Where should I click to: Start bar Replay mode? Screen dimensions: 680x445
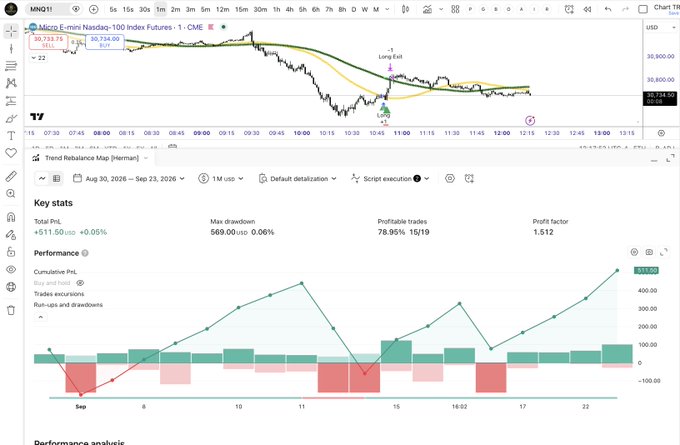tap(587, 9)
